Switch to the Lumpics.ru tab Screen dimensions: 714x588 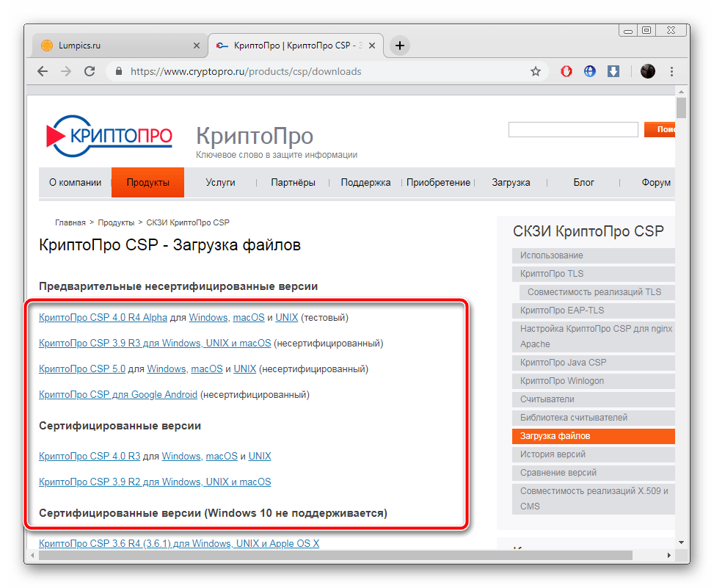pyautogui.click(x=110, y=45)
